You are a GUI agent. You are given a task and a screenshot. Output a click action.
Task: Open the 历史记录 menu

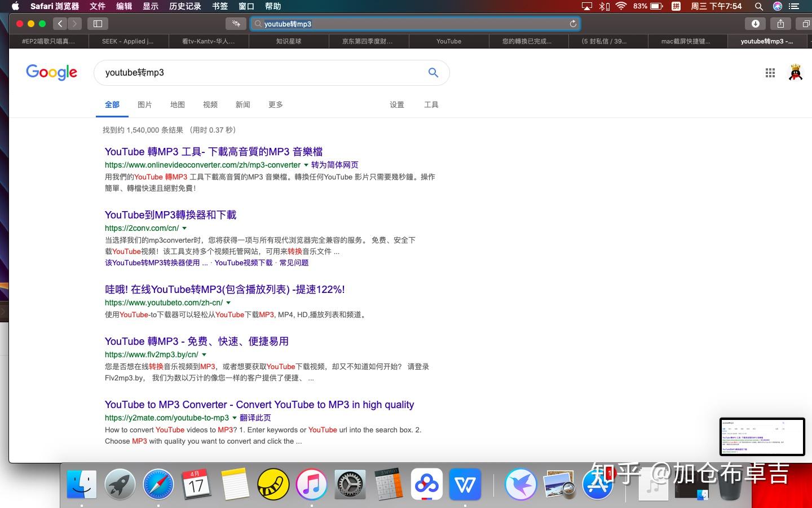pyautogui.click(x=185, y=6)
